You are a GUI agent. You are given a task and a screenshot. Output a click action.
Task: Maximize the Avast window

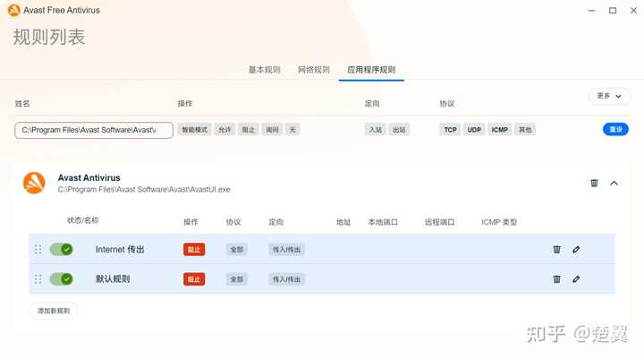click(x=613, y=10)
